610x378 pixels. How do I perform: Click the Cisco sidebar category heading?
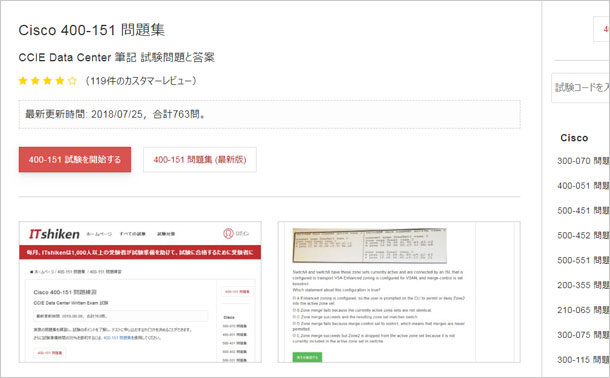(x=574, y=138)
